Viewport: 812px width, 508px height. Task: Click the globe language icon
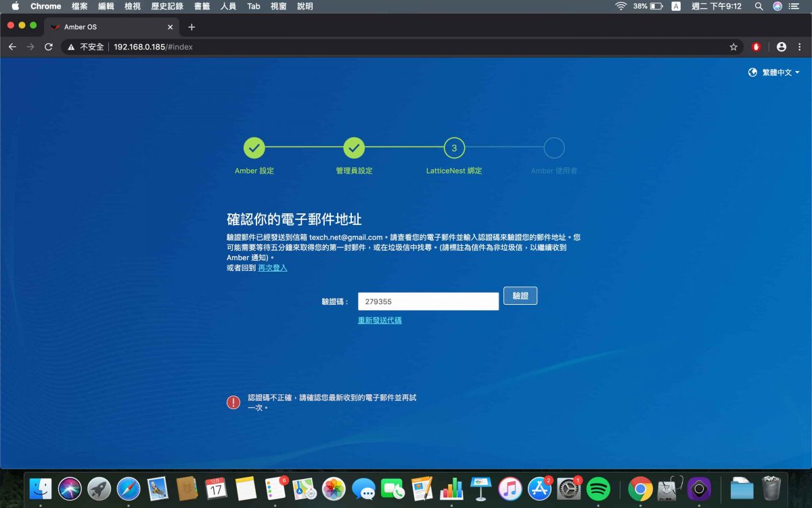pos(752,72)
